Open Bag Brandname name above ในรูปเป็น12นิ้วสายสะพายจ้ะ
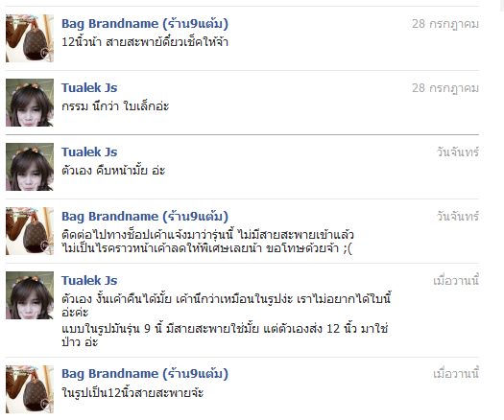This screenshot has width=504, height=420. point(145,374)
